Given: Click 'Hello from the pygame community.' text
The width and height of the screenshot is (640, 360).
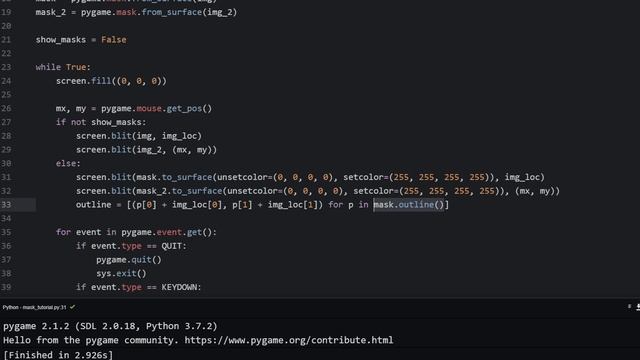Looking at the screenshot, I should (x=91, y=340).
